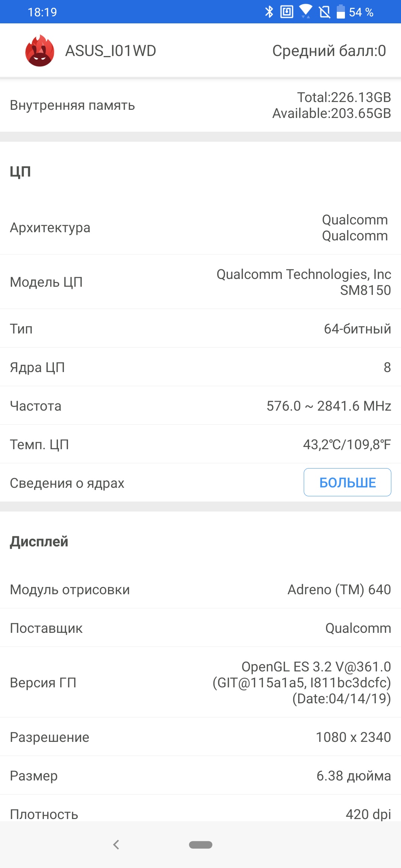The image size is (401, 868).
Task: Select the Модуль отрисовки row
Action: 200,589
